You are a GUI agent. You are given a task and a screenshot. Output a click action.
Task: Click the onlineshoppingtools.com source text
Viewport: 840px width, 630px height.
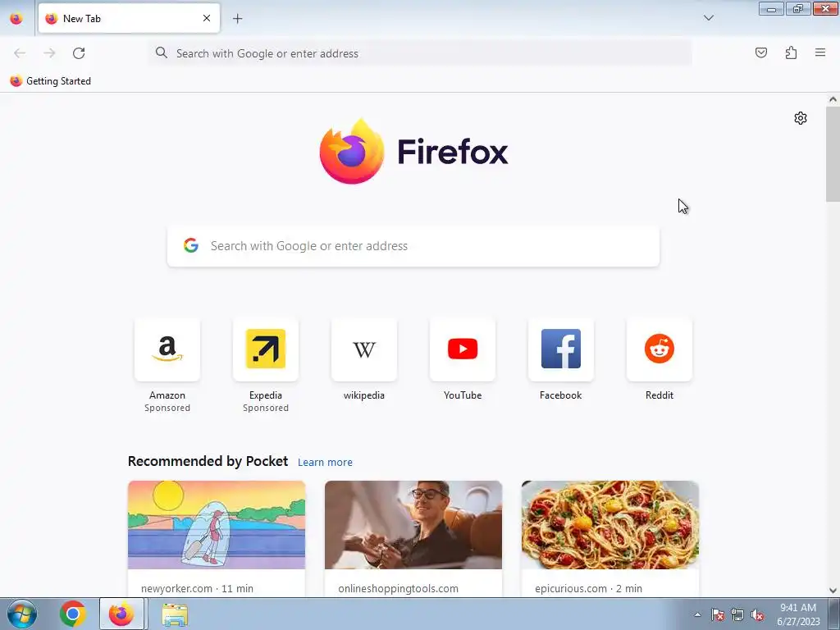(x=398, y=588)
